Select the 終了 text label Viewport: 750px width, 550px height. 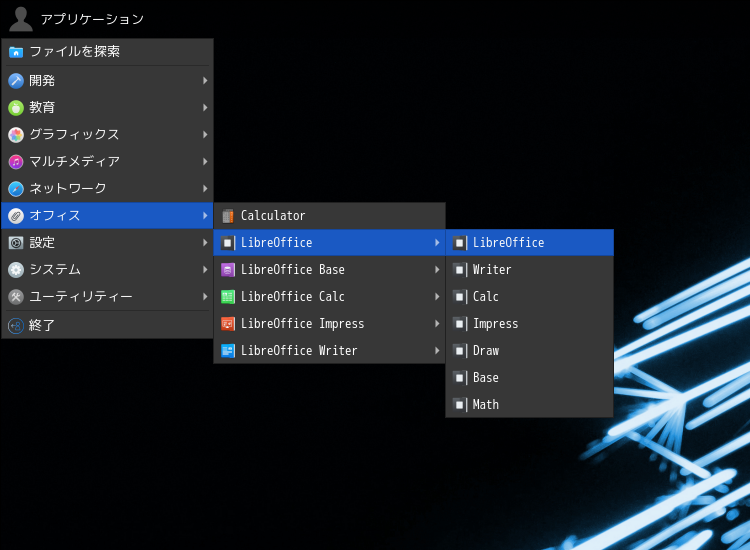[x=42, y=326]
